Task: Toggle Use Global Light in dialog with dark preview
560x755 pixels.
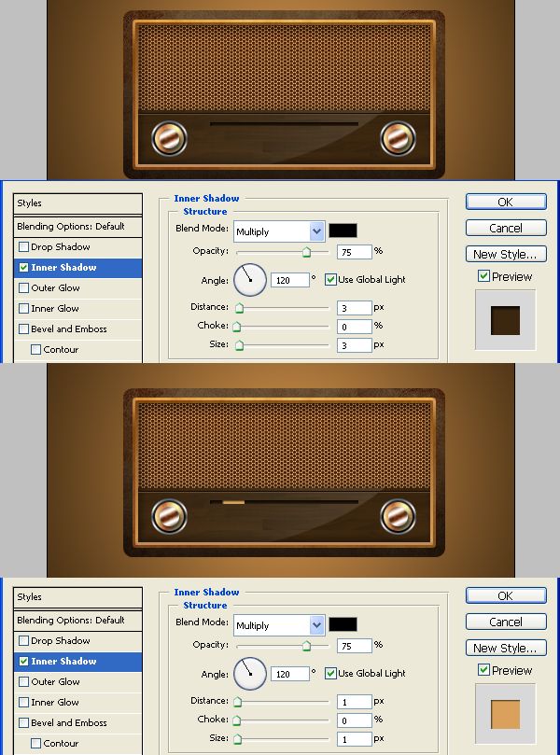Action: [x=330, y=279]
